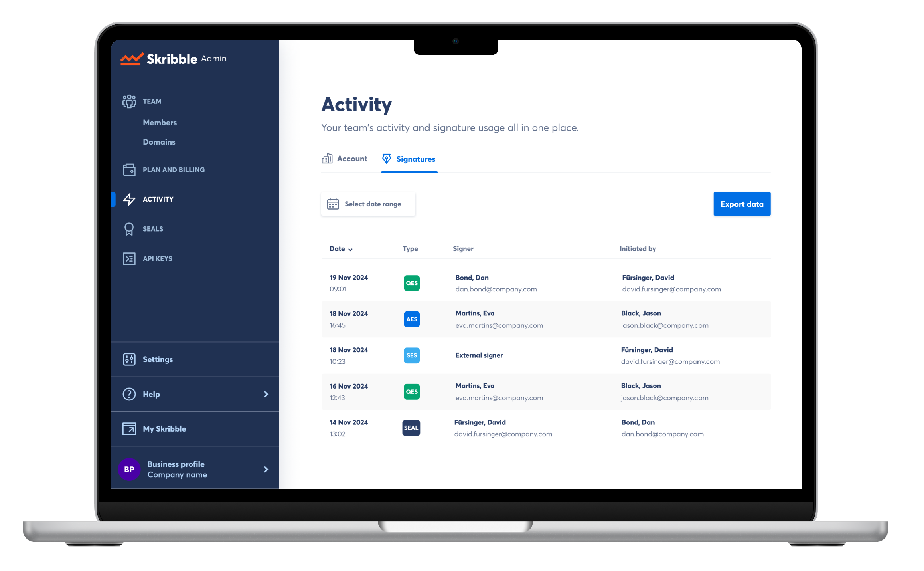Open the Members page link
This screenshot has height=571, width=924.
click(x=160, y=123)
